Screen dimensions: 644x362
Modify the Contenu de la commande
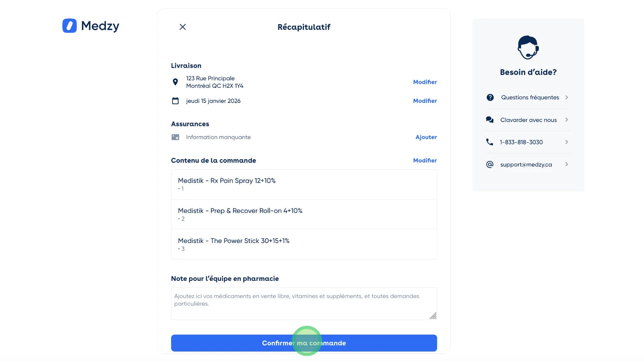425,160
